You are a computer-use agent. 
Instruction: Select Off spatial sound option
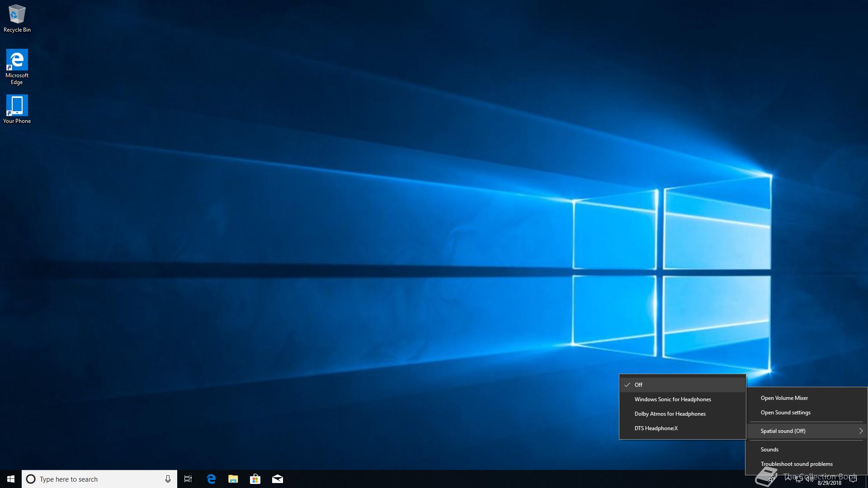(682, 385)
